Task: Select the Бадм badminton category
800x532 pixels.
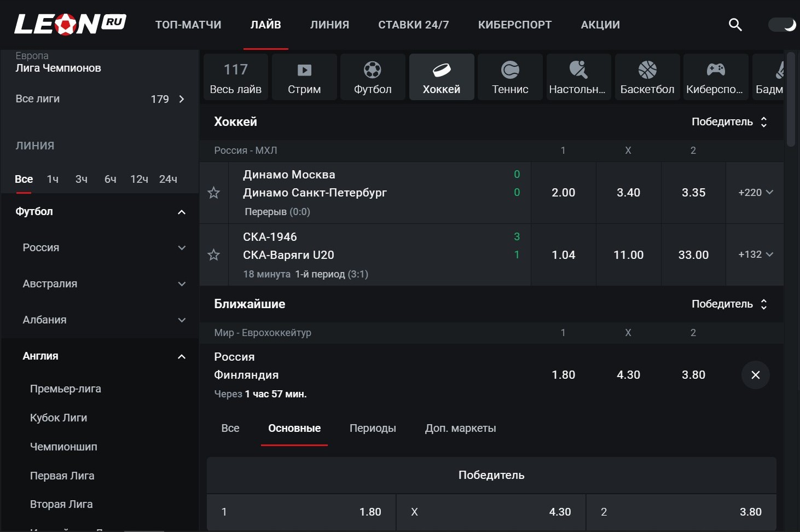Action: tap(768, 77)
